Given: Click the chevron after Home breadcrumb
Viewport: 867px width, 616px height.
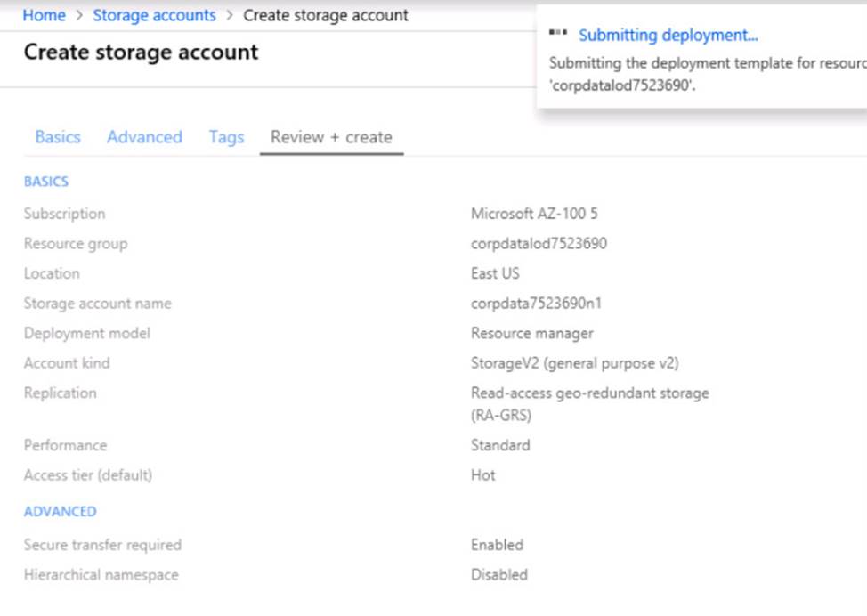Looking at the screenshot, I should (x=79, y=16).
